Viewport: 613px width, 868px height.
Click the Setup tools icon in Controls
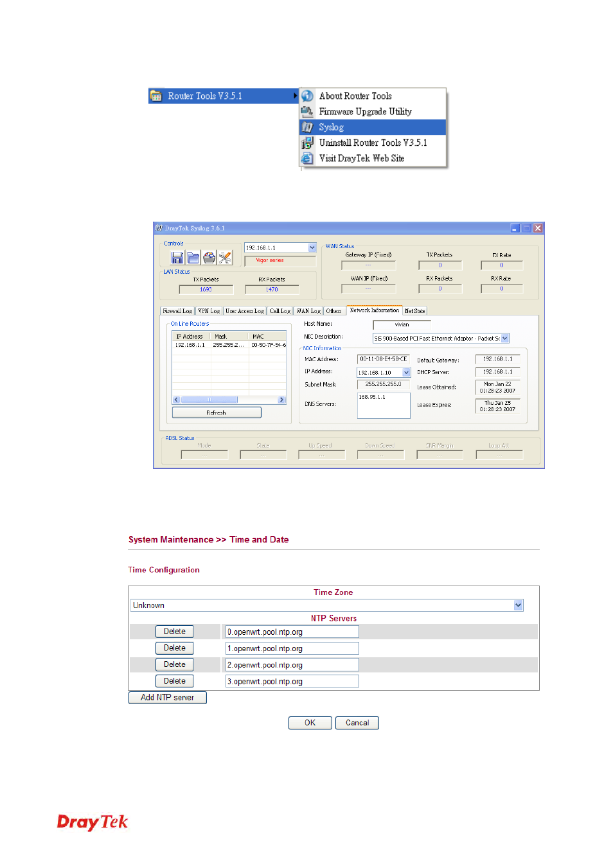[x=225, y=258]
